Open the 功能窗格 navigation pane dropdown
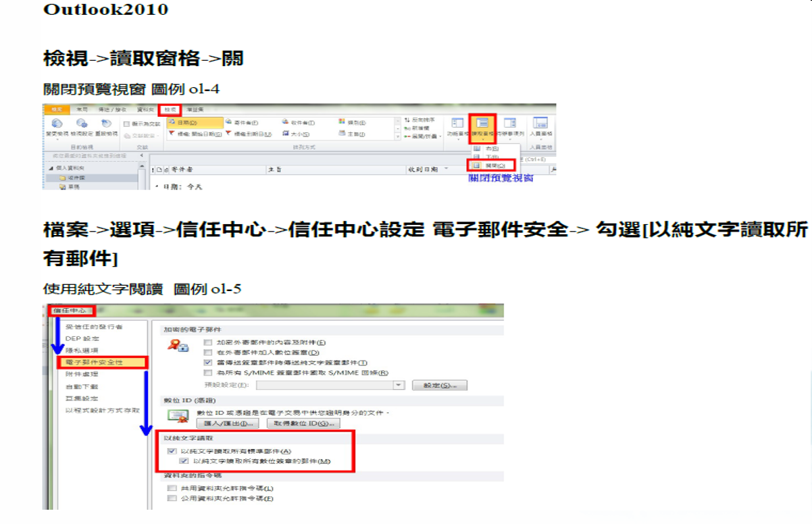Screen dimensions: 812x524 (x=457, y=128)
